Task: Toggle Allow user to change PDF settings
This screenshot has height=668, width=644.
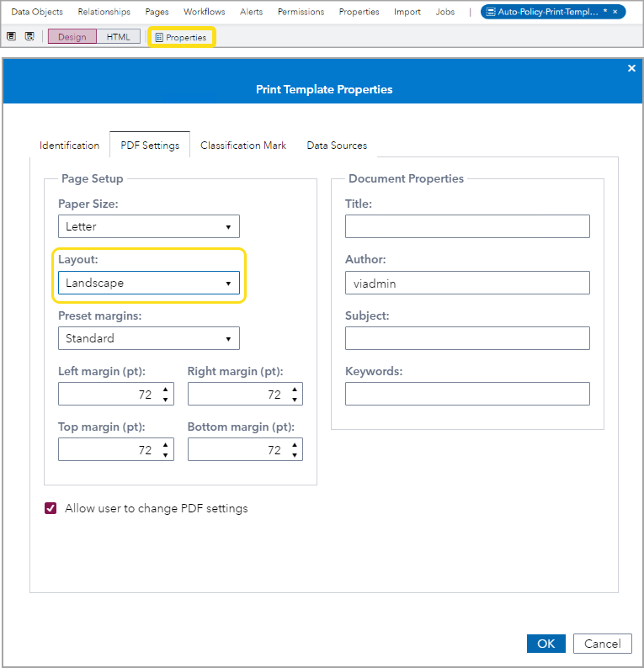Action: pos(51,508)
